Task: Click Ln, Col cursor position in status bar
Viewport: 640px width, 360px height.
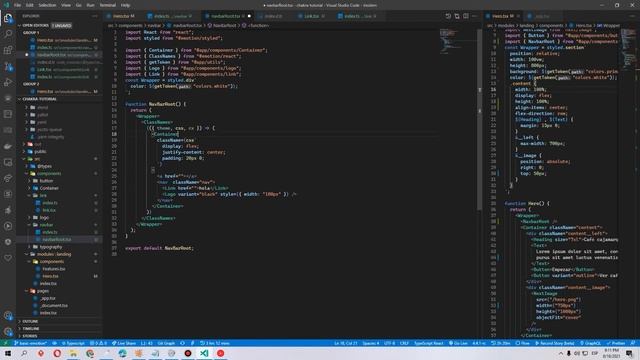Action: click(x=346, y=343)
